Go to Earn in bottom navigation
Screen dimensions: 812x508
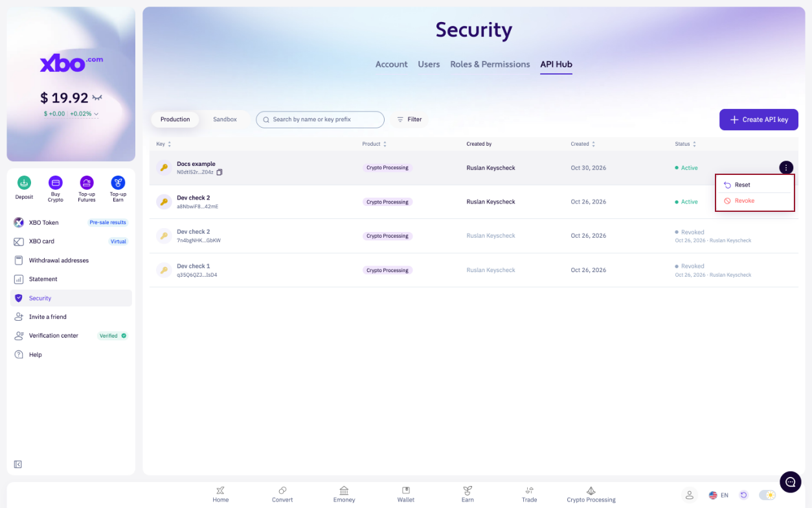(468, 494)
